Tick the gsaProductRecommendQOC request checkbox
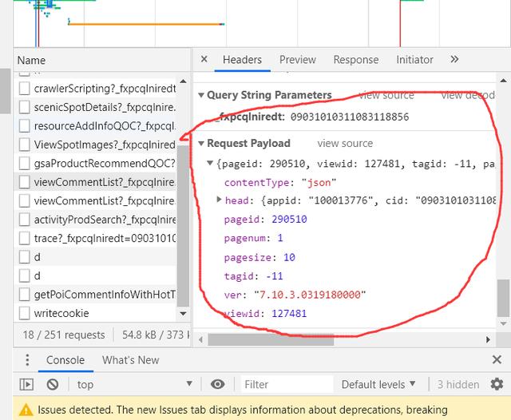The image size is (511, 420). (x=25, y=163)
